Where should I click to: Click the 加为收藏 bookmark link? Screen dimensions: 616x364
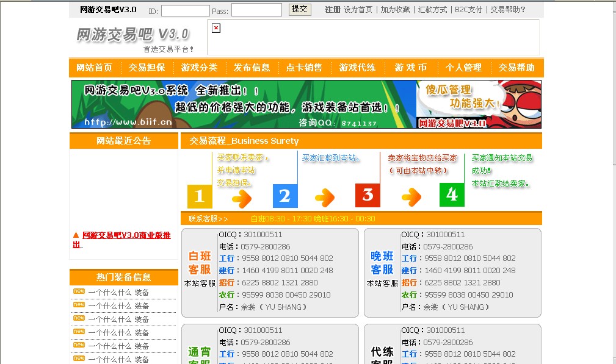(395, 9)
